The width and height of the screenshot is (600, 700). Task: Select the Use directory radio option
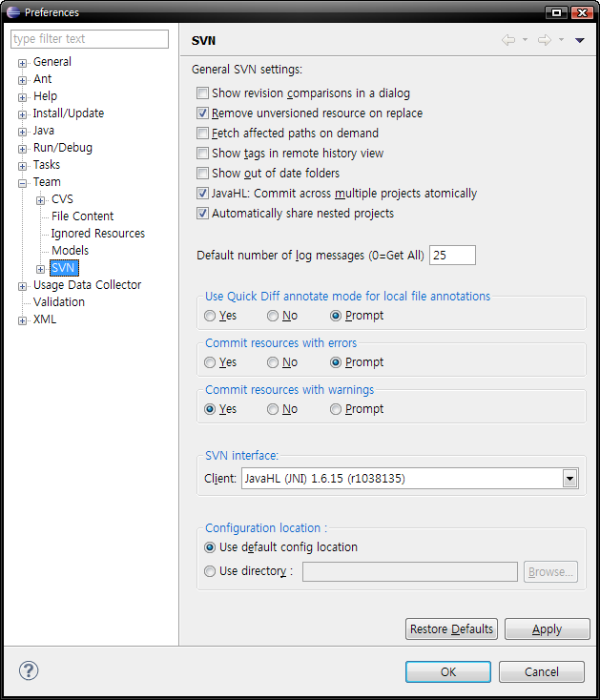pyautogui.click(x=210, y=571)
